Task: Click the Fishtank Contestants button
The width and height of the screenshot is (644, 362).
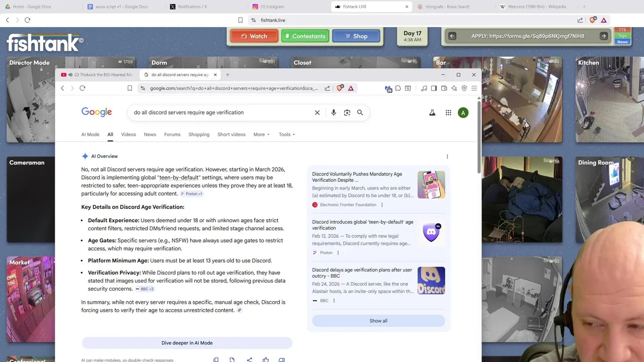Action: point(305,36)
